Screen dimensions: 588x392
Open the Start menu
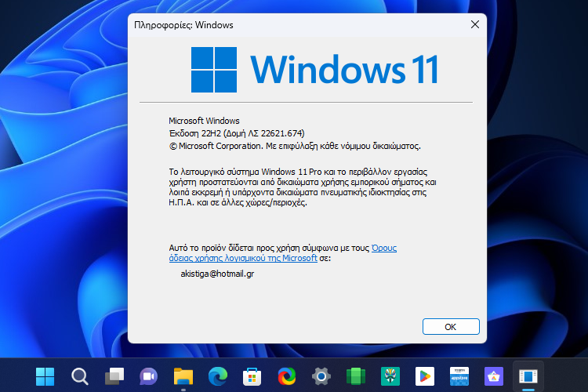click(45, 376)
